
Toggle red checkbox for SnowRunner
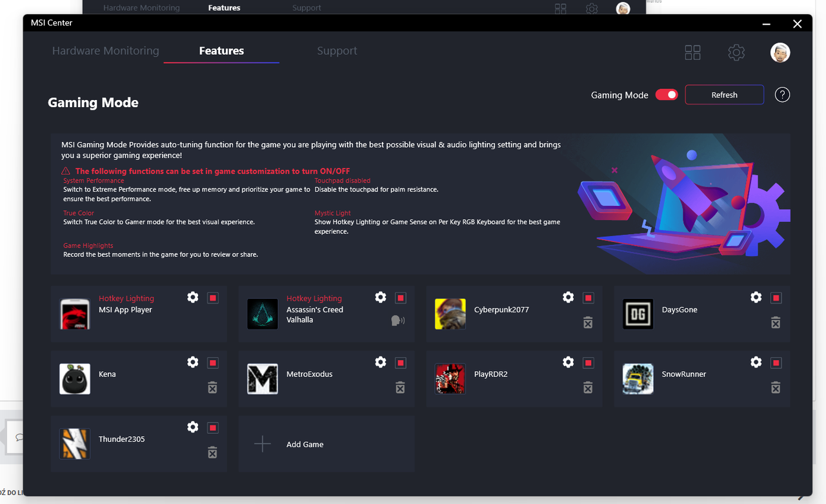776,363
